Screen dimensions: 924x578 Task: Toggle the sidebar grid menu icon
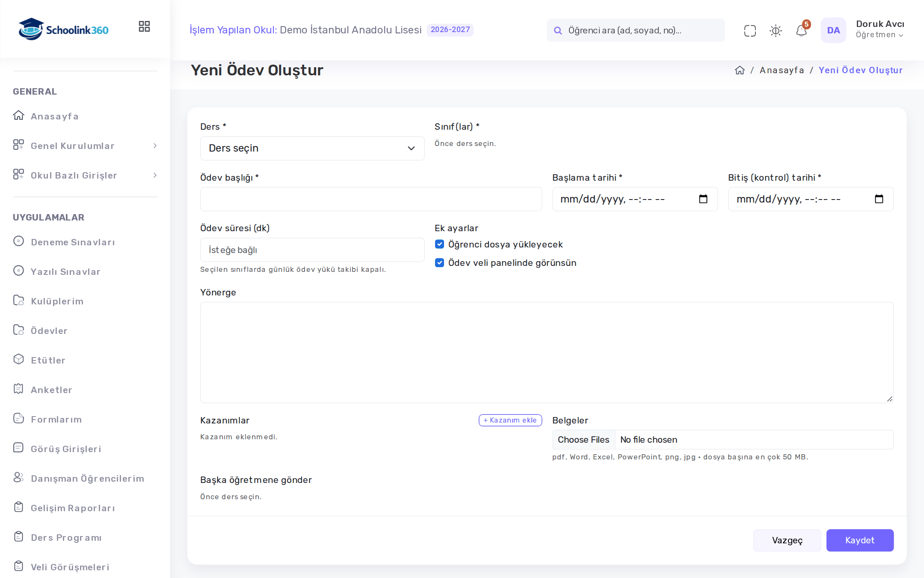click(144, 27)
